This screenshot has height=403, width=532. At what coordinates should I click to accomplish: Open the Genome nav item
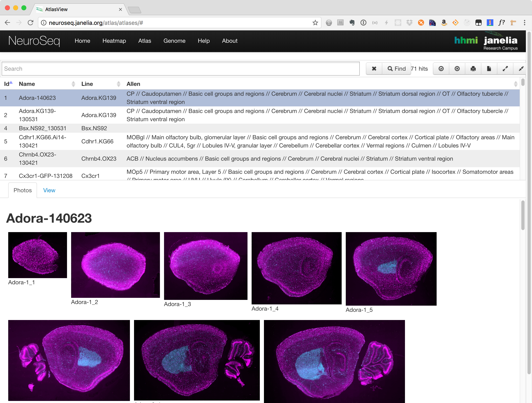[x=175, y=41]
